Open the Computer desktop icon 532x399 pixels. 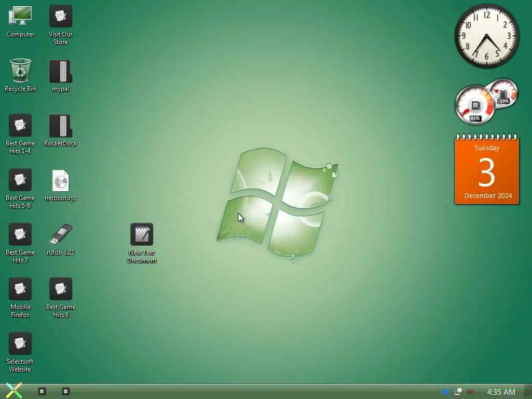click(x=20, y=21)
